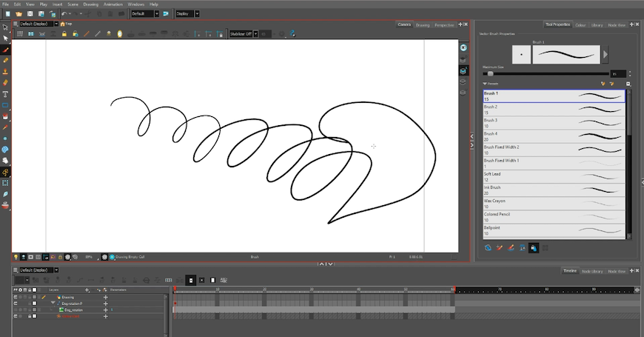Image resolution: width=644 pixels, height=337 pixels.
Task: Toggle the highlighted onion skin button in timeline toolbar
Action: (191, 280)
